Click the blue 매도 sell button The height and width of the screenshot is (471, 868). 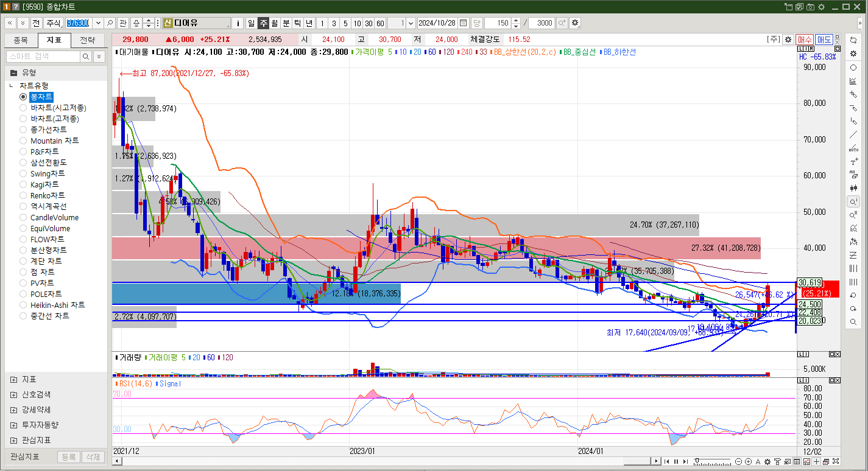[x=824, y=39]
